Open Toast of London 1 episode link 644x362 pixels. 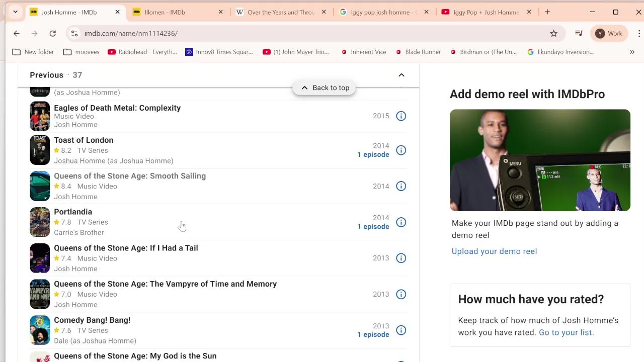click(373, 154)
